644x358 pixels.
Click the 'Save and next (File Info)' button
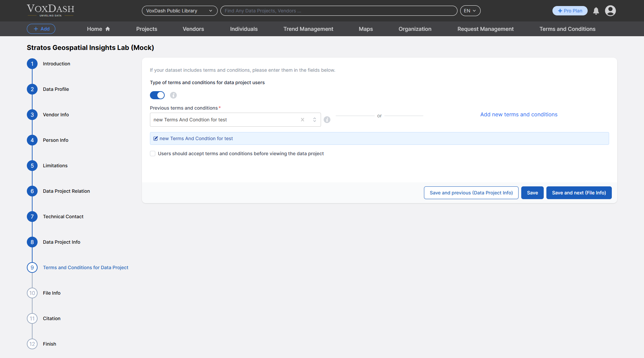tap(579, 193)
